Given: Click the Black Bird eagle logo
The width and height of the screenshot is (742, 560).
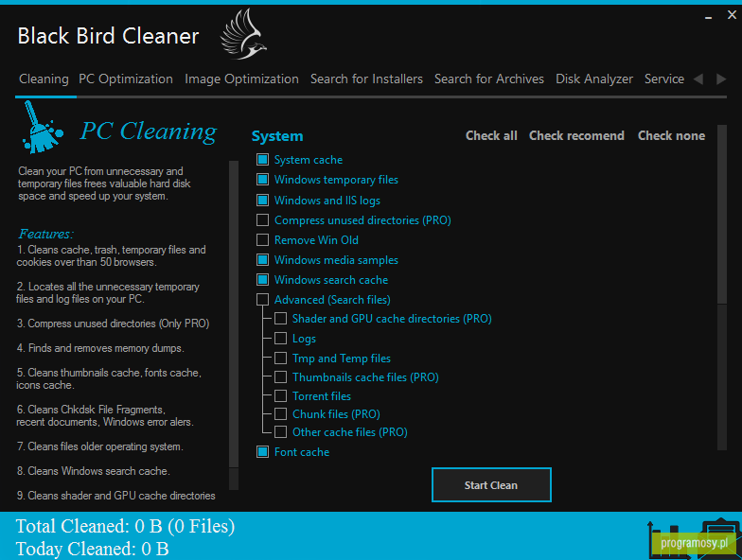Looking at the screenshot, I should pos(243,34).
